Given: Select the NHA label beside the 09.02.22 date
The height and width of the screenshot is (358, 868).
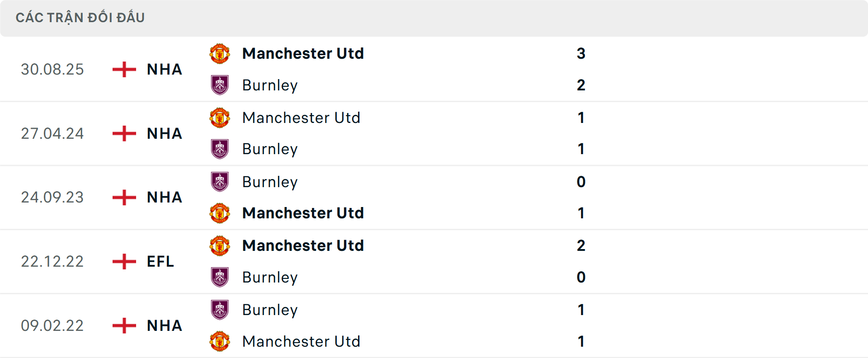Looking at the screenshot, I should point(164,325).
